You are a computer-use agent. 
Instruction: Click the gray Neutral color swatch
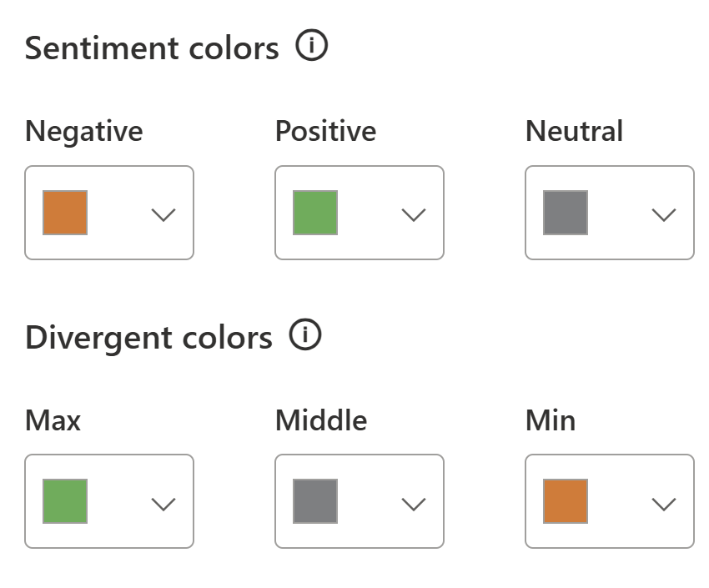point(566,213)
